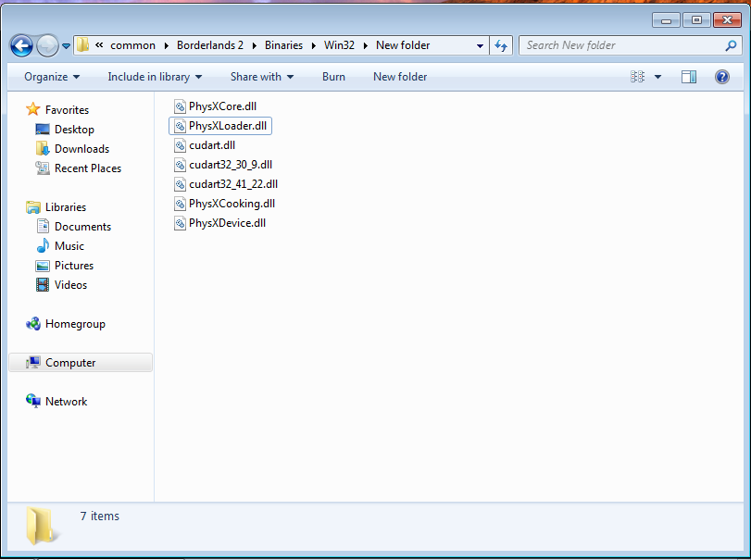Click the Documents library icon

pyautogui.click(x=44, y=226)
